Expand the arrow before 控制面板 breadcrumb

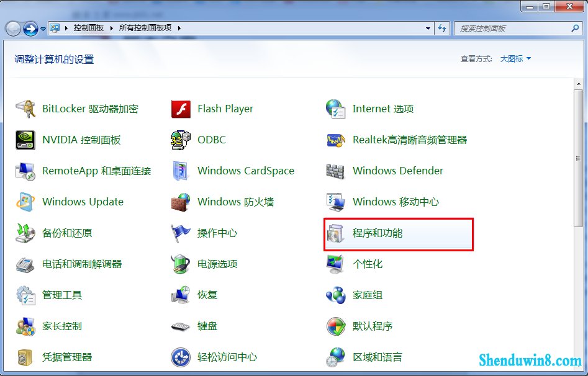click(x=66, y=28)
